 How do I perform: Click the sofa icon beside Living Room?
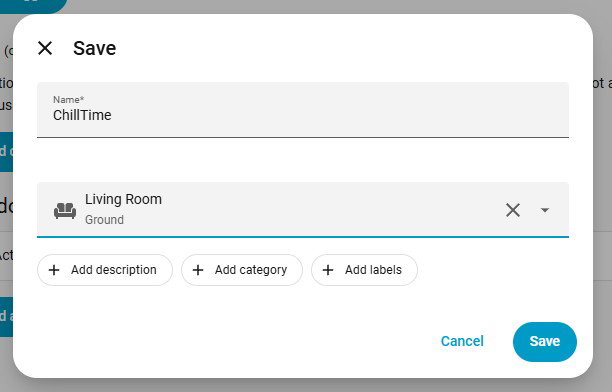point(65,210)
